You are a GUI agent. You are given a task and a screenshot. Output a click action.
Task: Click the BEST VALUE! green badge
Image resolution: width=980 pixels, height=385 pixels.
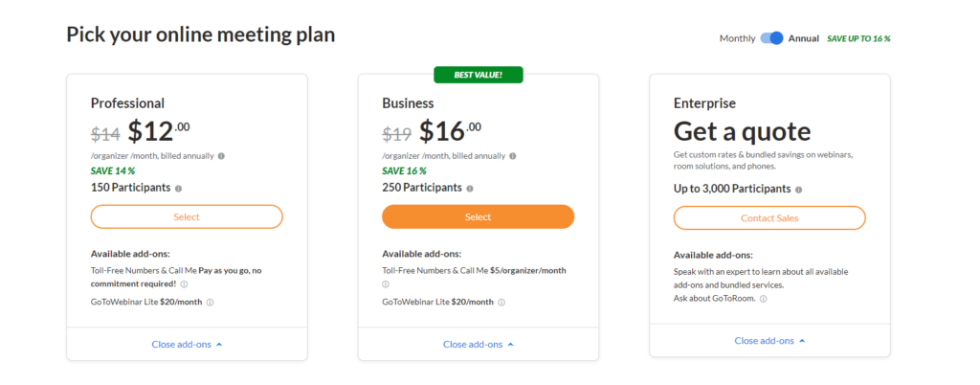(x=479, y=75)
